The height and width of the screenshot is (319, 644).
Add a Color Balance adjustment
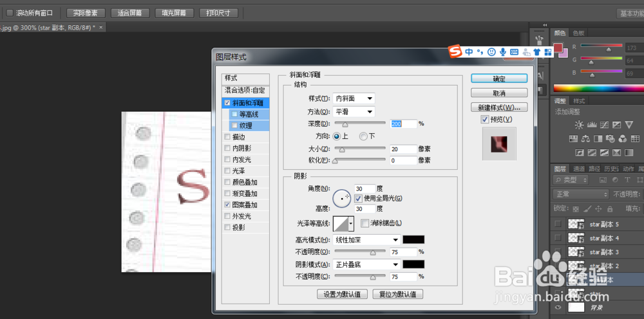pyautogui.click(x=586, y=138)
